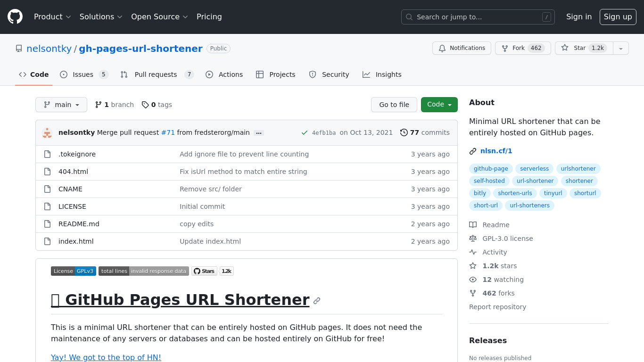Click the Sign in link
Viewport: 644px width, 362px height.
579,17
